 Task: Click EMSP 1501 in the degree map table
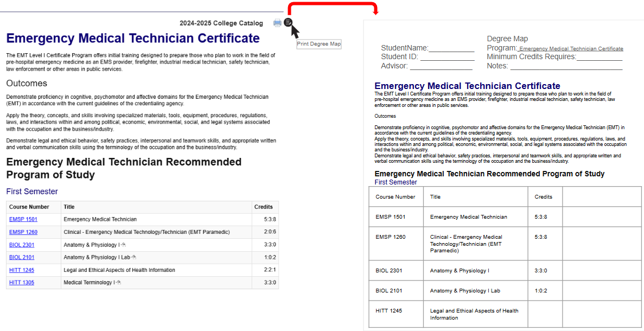coord(391,217)
